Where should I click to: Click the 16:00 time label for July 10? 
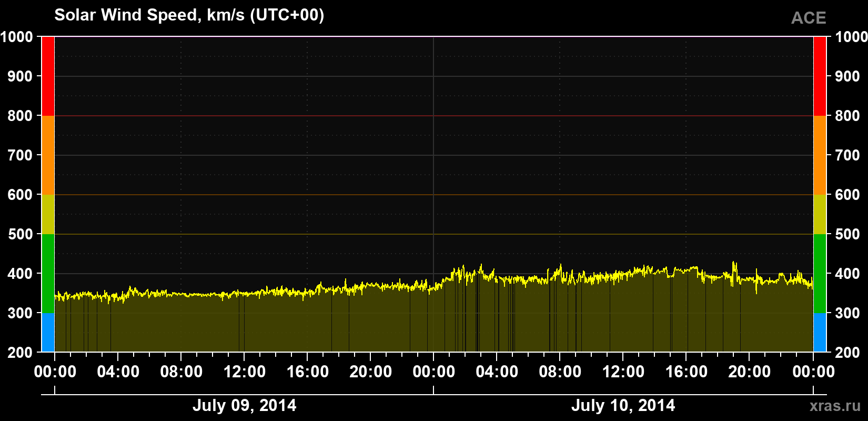pyautogui.click(x=686, y=372)
